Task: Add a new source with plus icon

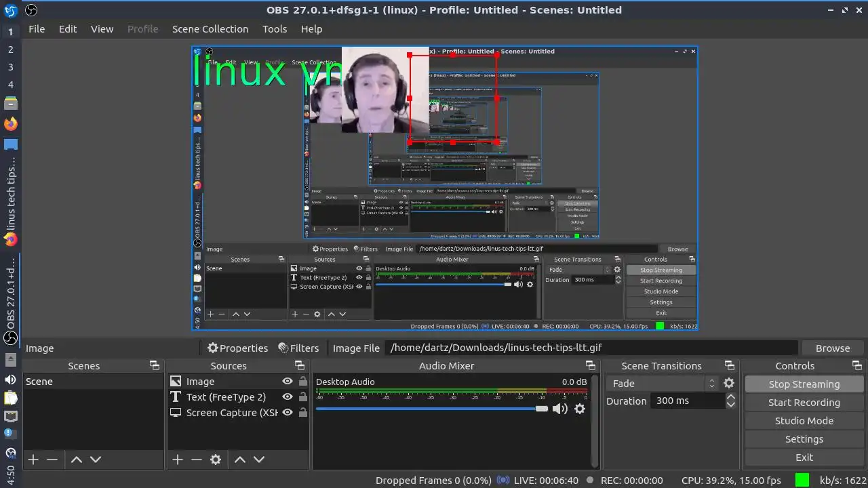Action: (x=177, y=460)
